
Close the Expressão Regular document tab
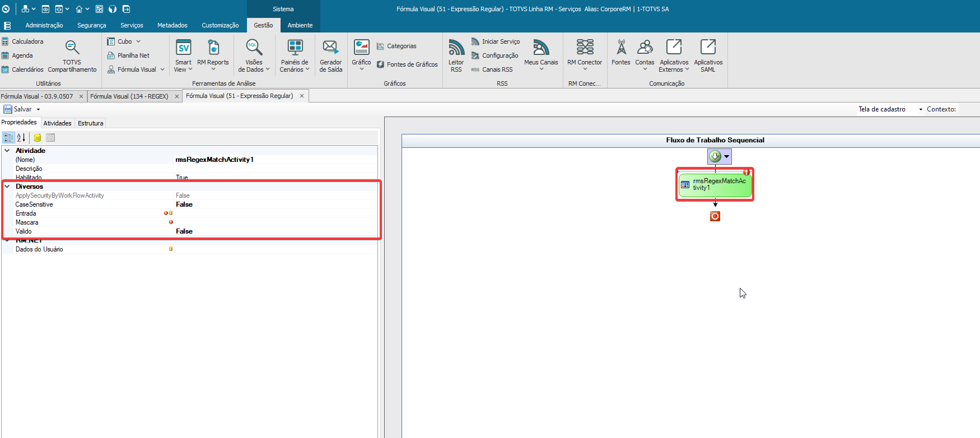click(x=302, y=96)
